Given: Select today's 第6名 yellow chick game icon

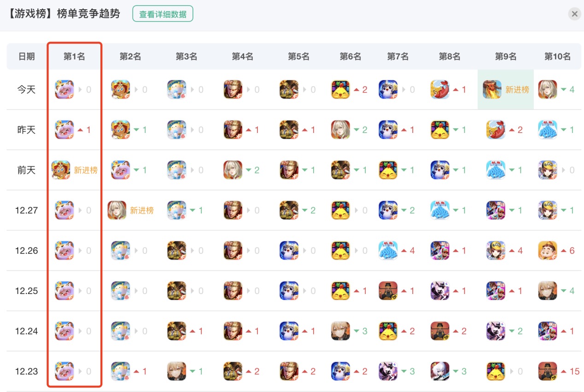Looking at the screenshot, I should pos(340,89).
